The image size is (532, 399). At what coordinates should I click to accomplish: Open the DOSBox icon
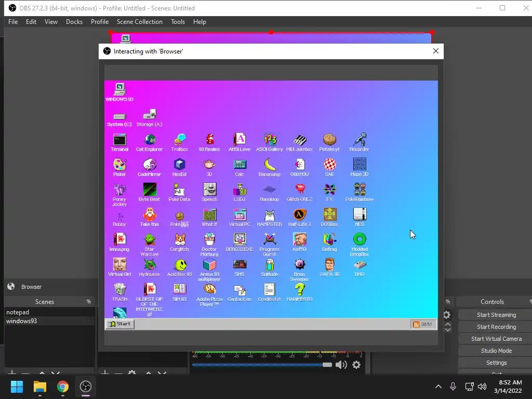point(329,218)
